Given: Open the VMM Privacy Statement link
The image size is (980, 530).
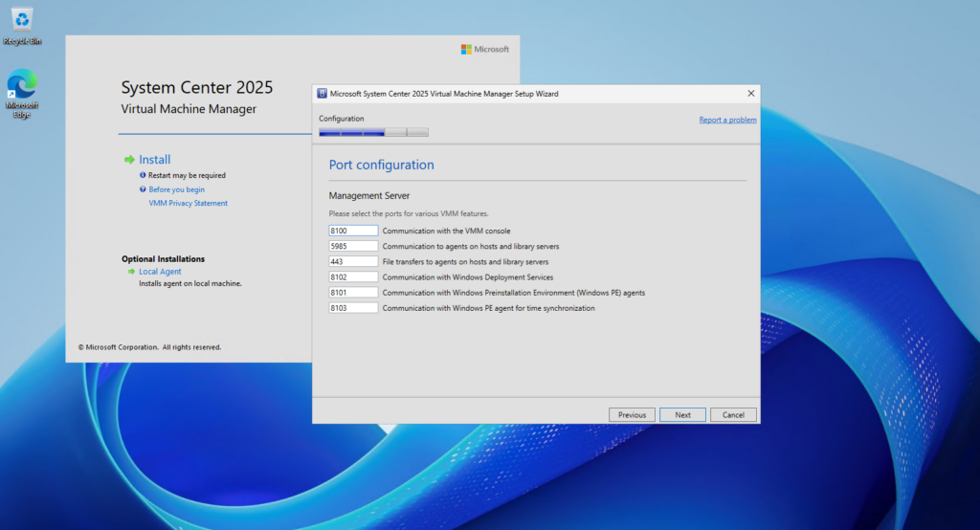Looking at the screenshot, I should click(x=189, y=203).
